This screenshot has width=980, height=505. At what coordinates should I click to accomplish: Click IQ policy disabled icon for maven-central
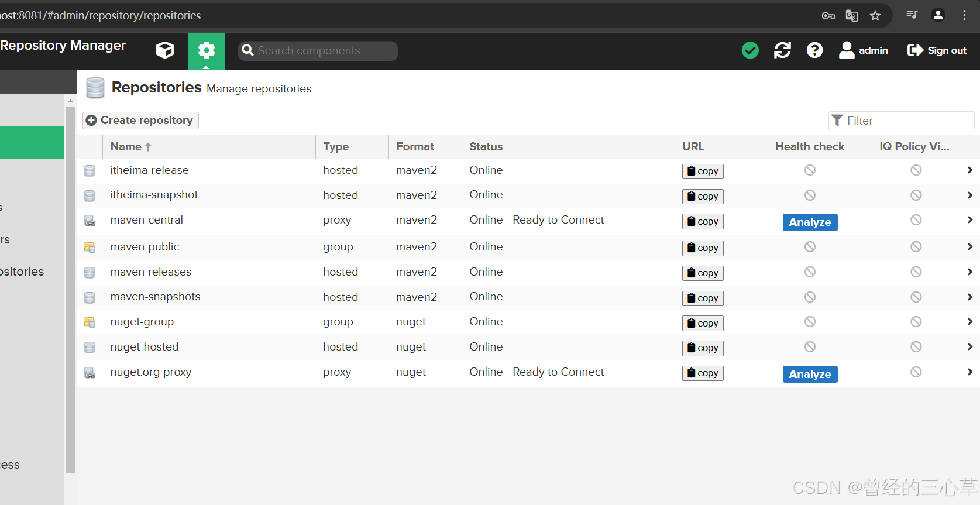[916, 220]
